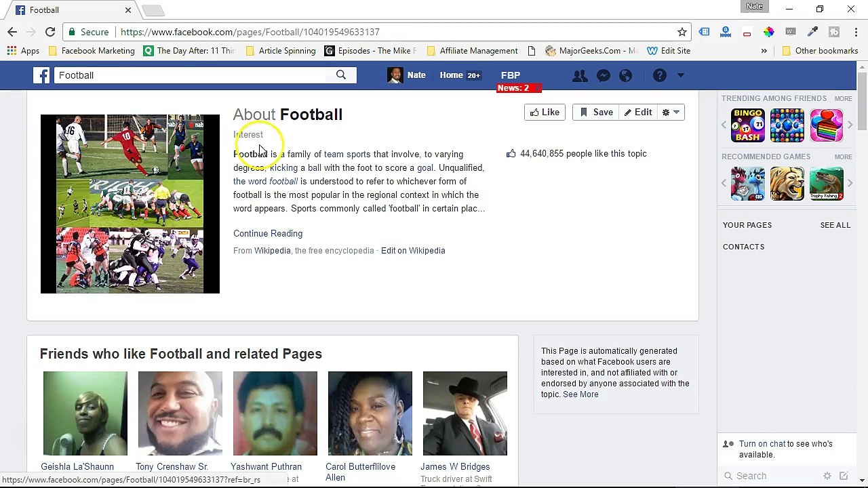Open the blue dragon game icon
The height and width of the screenshot is (488, 868).
(x=748, y=184)
